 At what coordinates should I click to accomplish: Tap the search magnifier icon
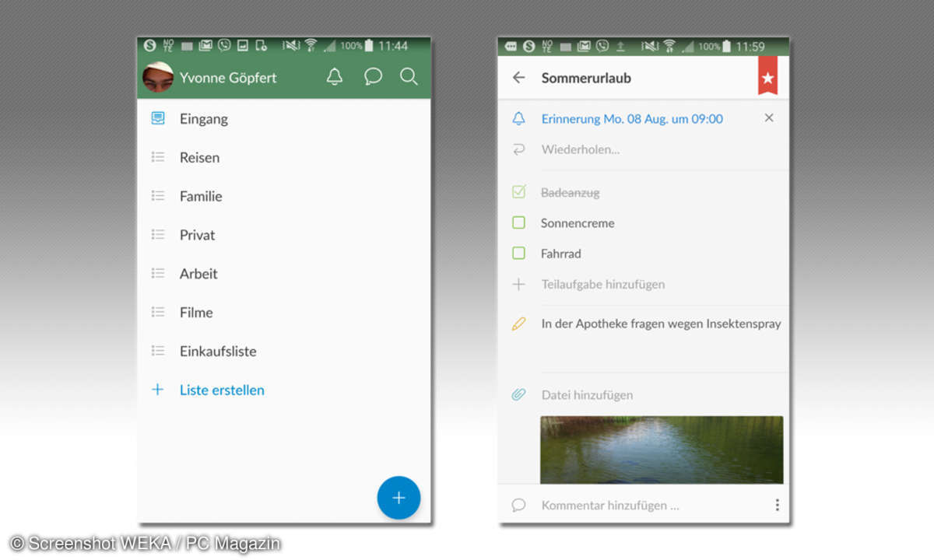[x=409, y=77]
